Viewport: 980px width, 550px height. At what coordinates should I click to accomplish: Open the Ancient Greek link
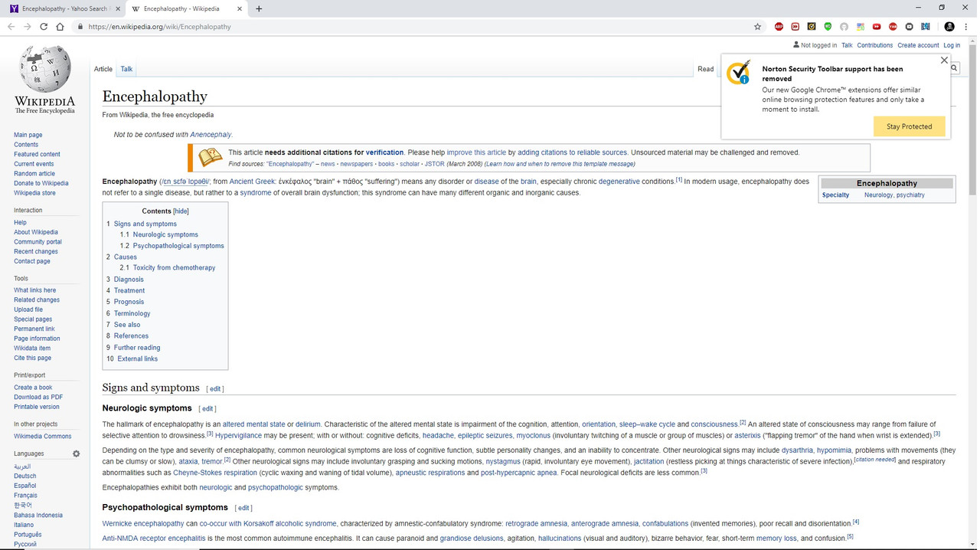253,182
